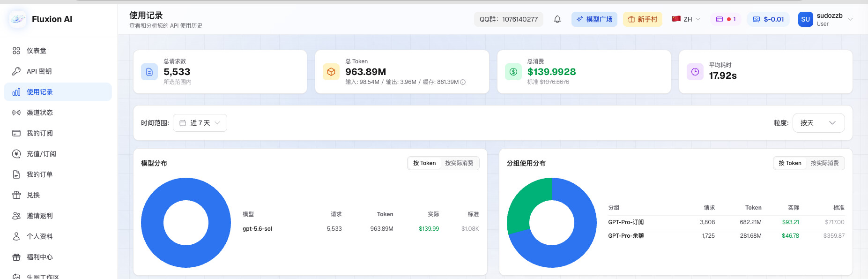This screenshot has width=868, height=279.
Task: Click the API 密钥 key icon
Action: coord(16,71)
